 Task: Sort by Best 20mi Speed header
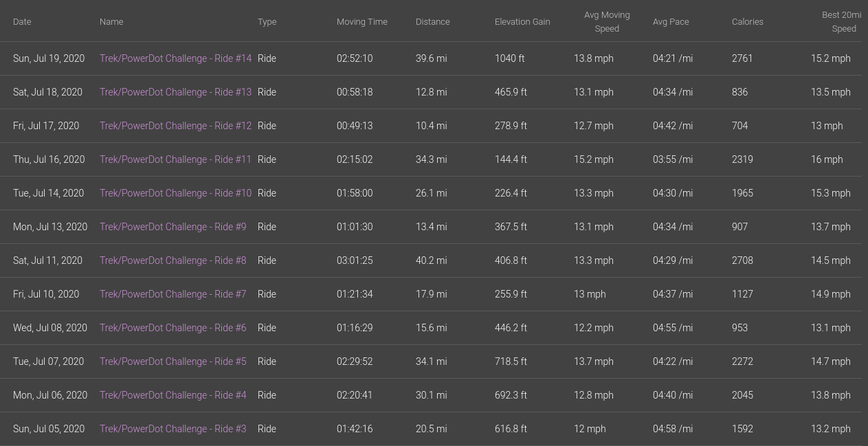(843, 22)
